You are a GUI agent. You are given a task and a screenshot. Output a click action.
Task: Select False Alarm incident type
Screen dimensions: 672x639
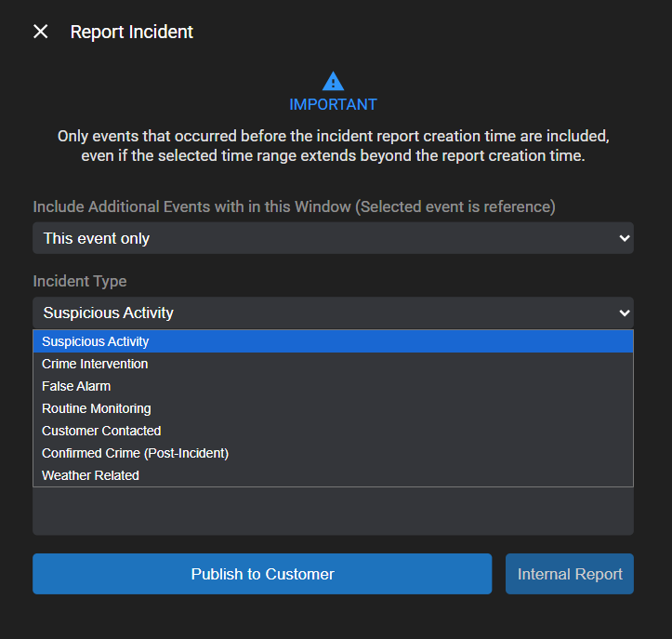pos(76,386)
